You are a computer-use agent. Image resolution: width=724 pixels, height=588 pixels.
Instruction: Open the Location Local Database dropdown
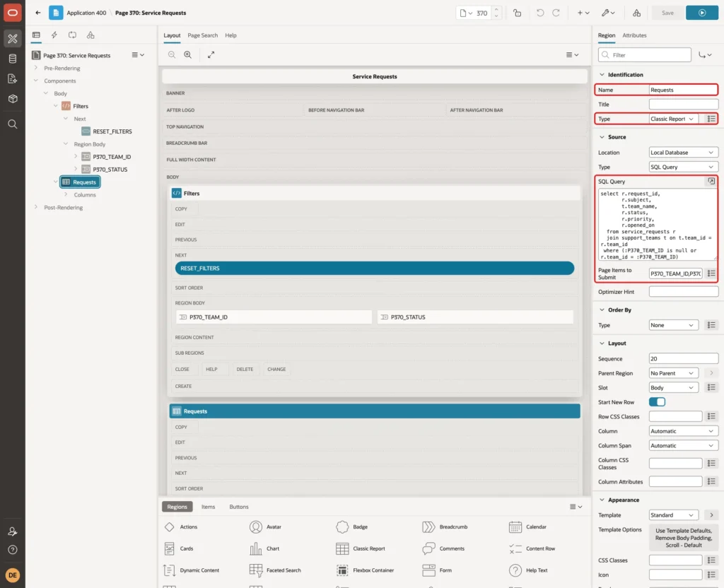[x=684, y=153]
